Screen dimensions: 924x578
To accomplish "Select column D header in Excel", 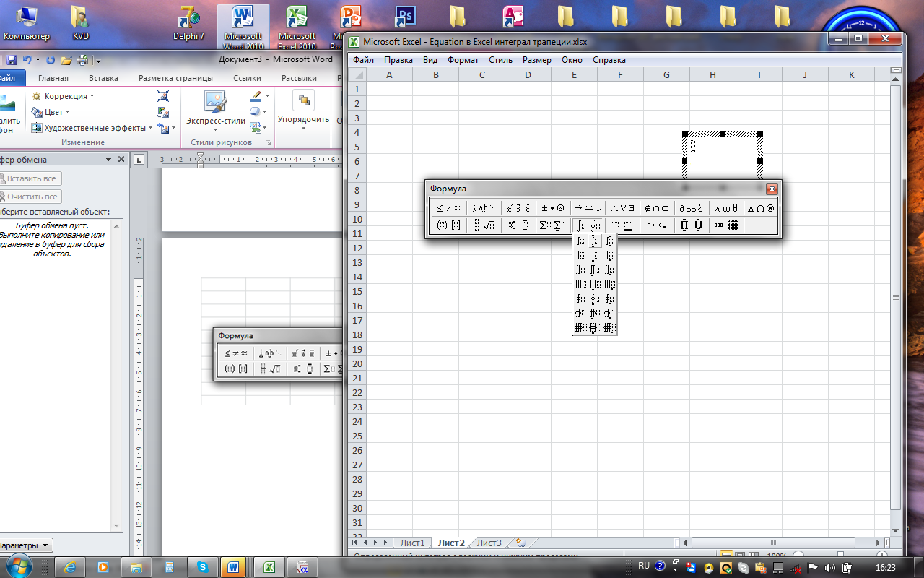I will pos(528,74).
